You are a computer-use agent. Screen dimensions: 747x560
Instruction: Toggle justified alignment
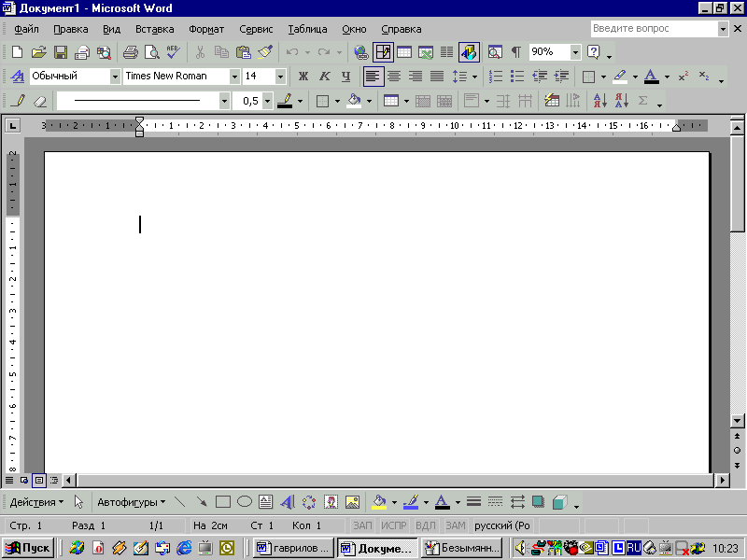437,77
